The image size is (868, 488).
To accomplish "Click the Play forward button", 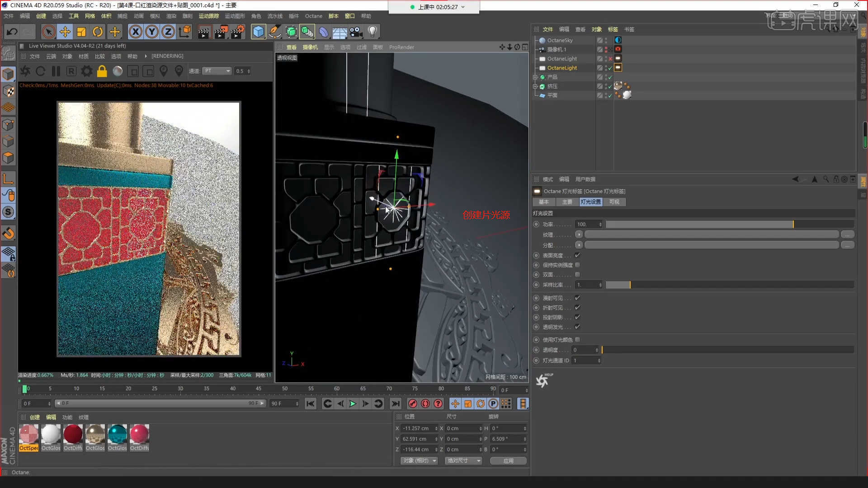I will [x=353, y=404].
